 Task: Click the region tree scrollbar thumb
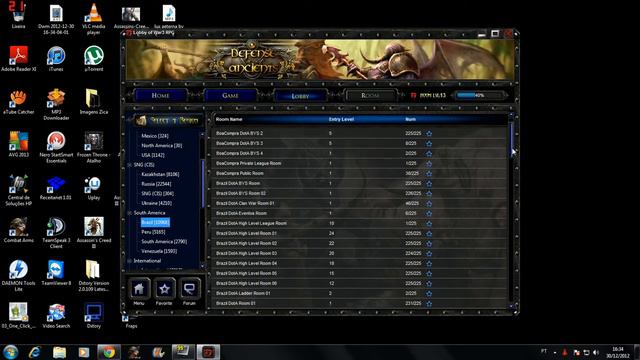(203, 184)
